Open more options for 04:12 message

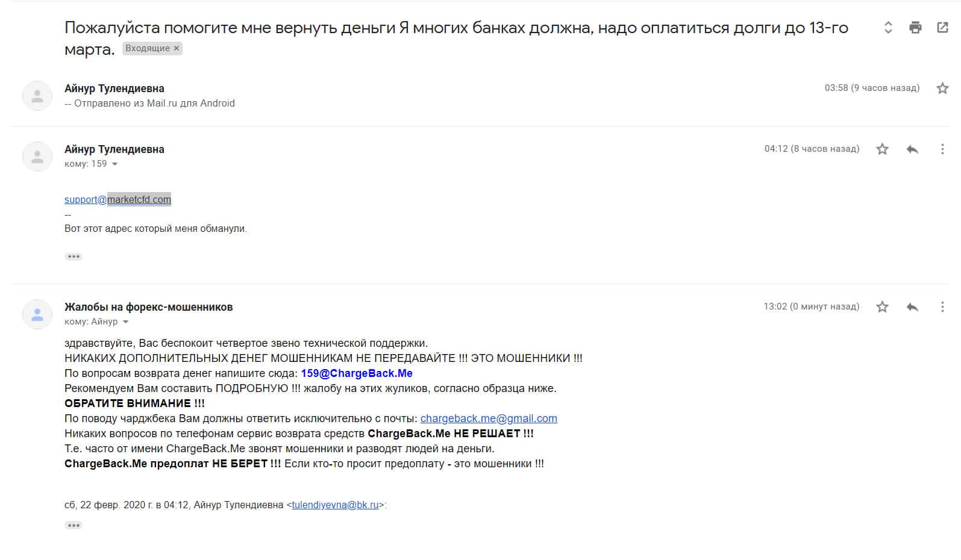coord(942,149)
